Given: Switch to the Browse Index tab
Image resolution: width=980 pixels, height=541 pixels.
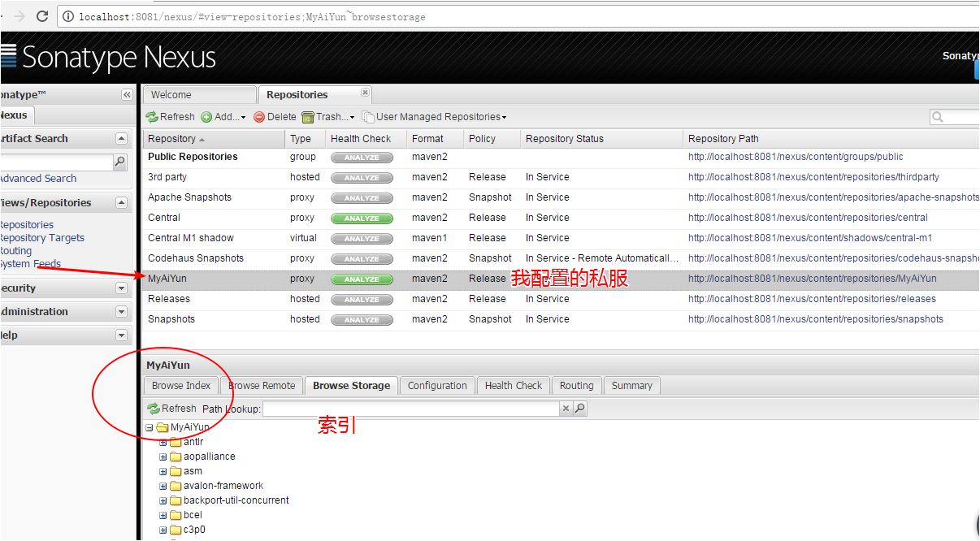Looking at the screenshot, I should click(x=181, y=386).
